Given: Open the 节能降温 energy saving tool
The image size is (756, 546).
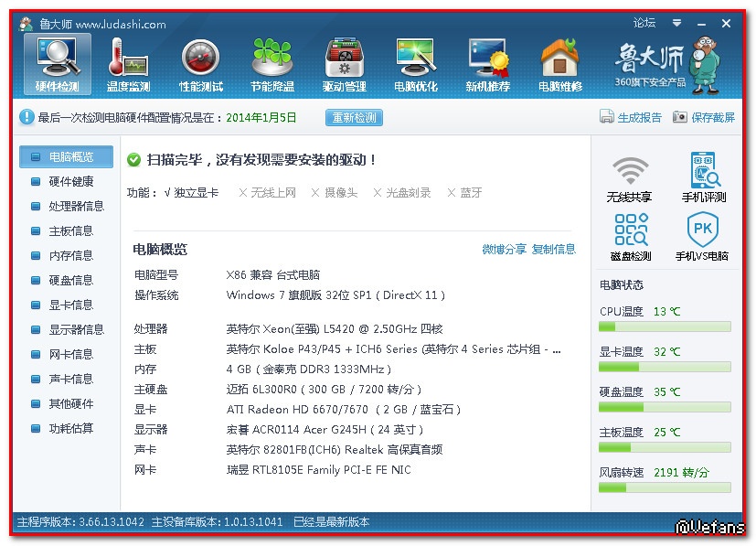Looking at the screenshot, I should point(272,64).
